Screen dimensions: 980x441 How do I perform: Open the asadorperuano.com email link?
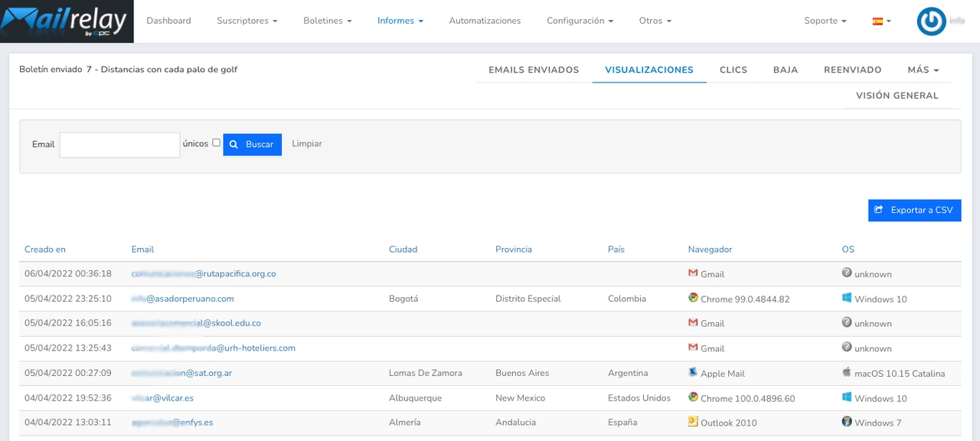(183, 299)
